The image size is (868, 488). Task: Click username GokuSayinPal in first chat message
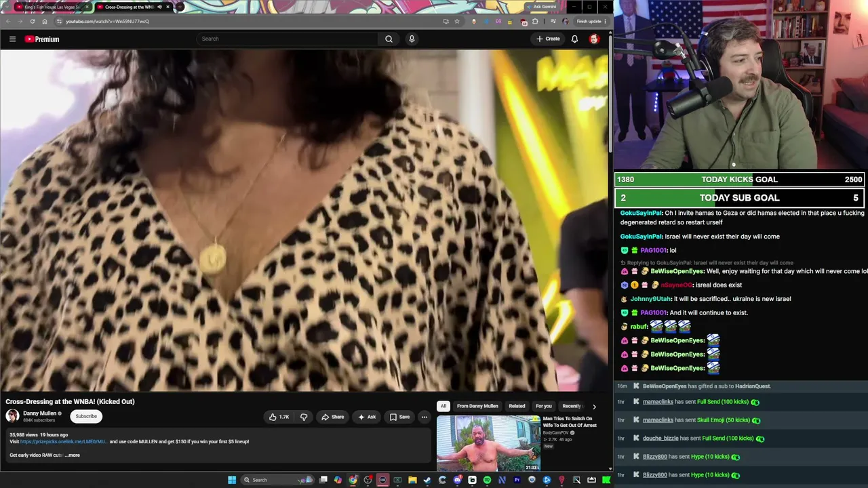click(x=641, y=213)
